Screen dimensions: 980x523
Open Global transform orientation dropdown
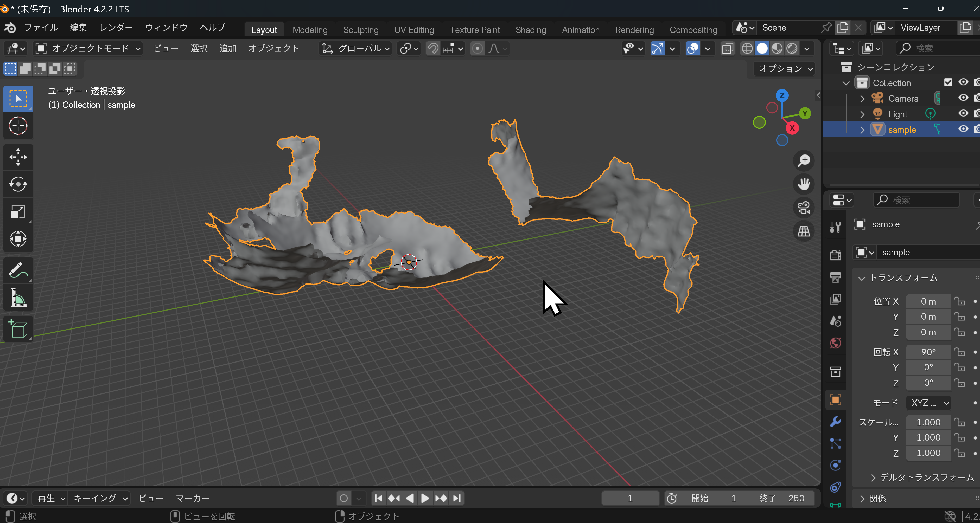point(355,48)
